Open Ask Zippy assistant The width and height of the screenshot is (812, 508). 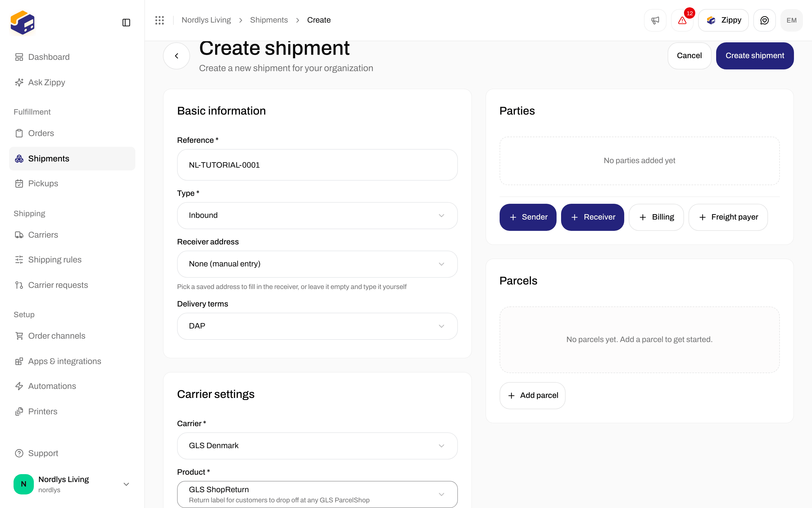[x=72, y=82]
